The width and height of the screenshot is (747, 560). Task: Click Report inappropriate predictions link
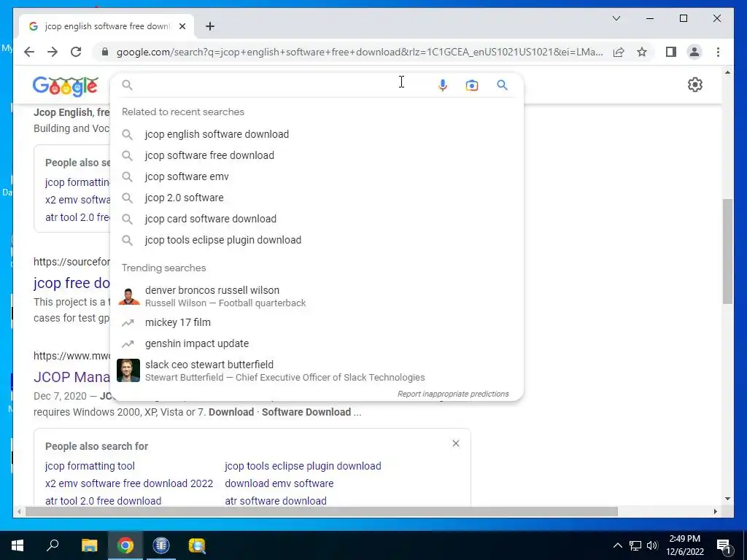pyautogui.click(x=453, y=394)
